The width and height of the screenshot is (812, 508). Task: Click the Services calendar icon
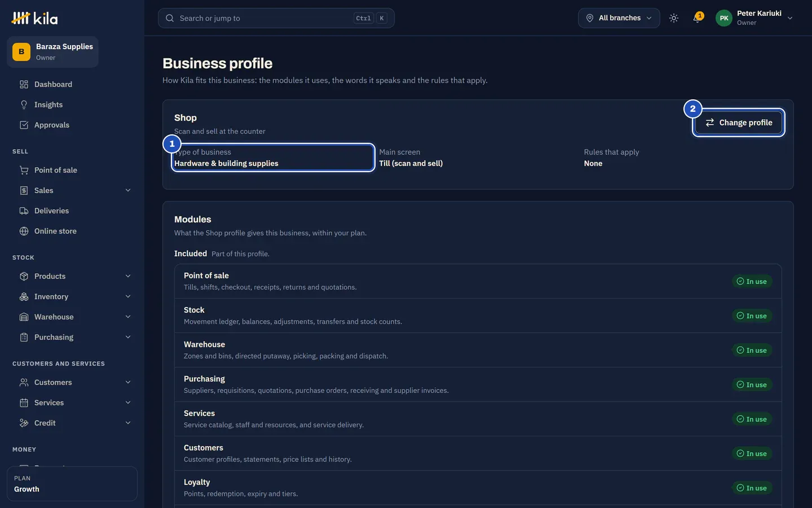pos(24,403)
